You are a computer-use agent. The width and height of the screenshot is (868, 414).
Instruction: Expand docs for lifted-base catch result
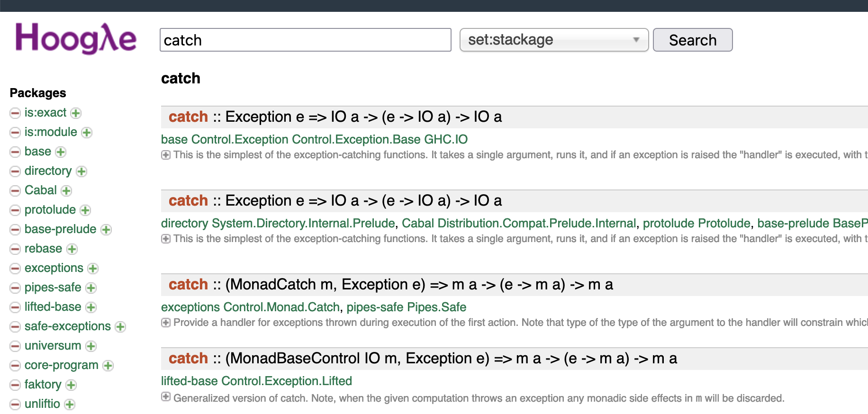click(166, 397)
